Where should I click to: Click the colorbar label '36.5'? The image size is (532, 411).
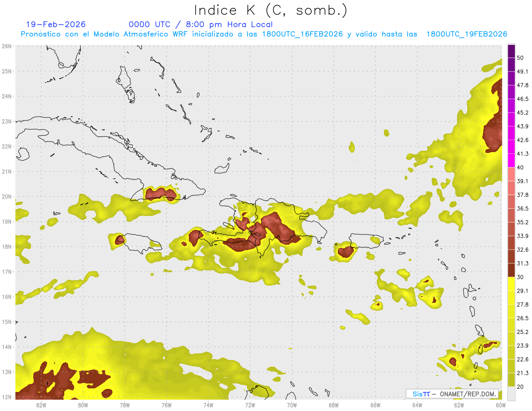point(522,208)
